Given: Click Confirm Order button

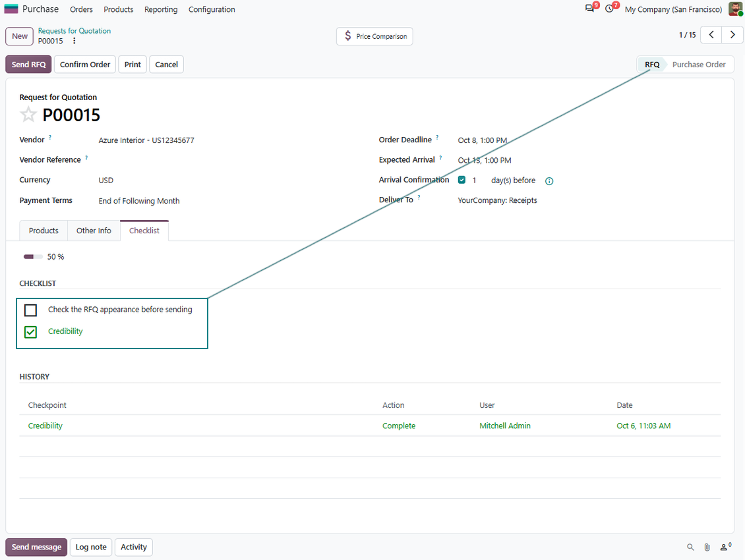Looking at the screenshot, I should pos(85,65).
